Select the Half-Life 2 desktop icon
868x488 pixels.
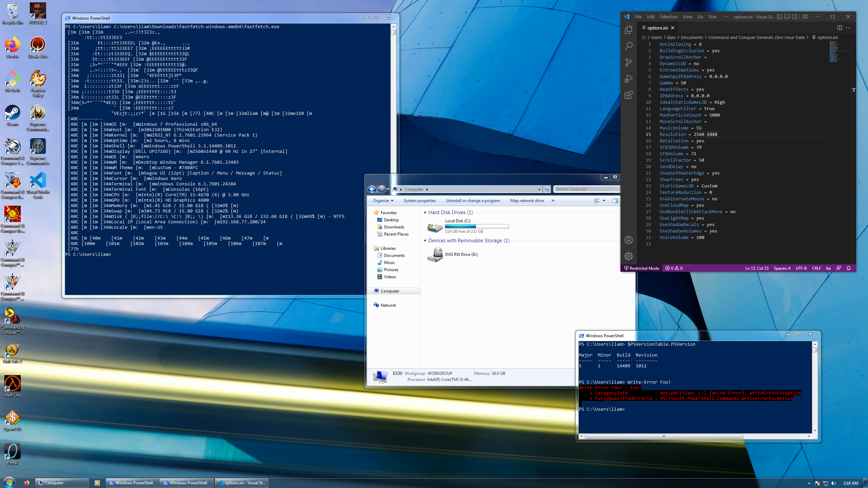tap(13, 353)
